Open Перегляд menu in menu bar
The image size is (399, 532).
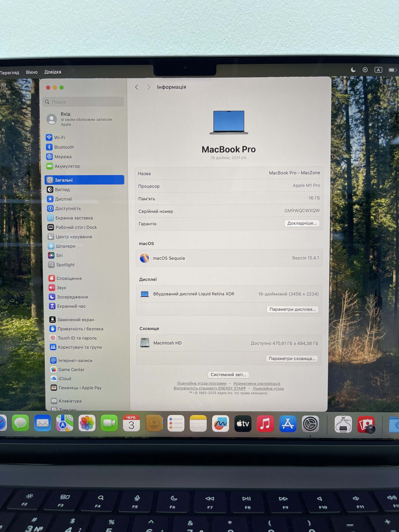(x=9, y=73)
